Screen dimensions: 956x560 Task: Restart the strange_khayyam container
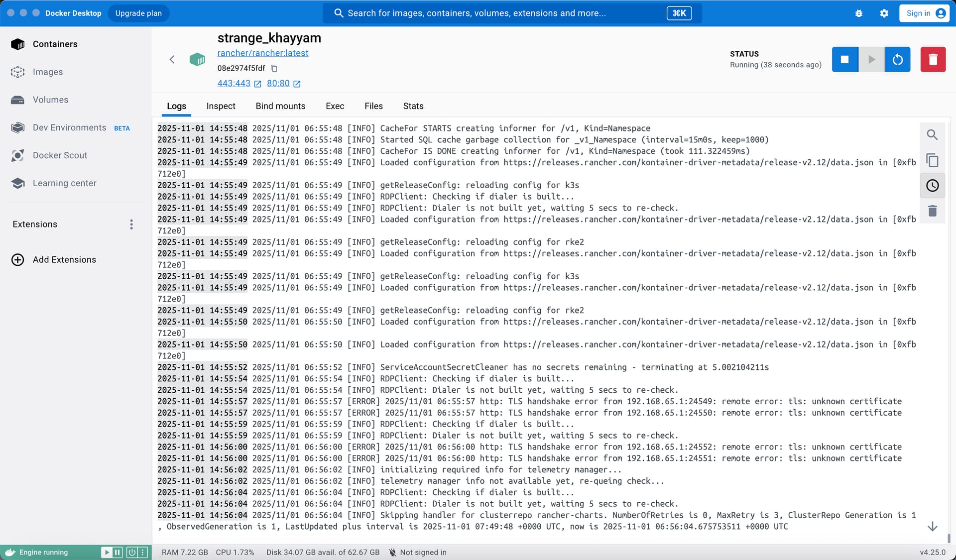coord(897,60)
